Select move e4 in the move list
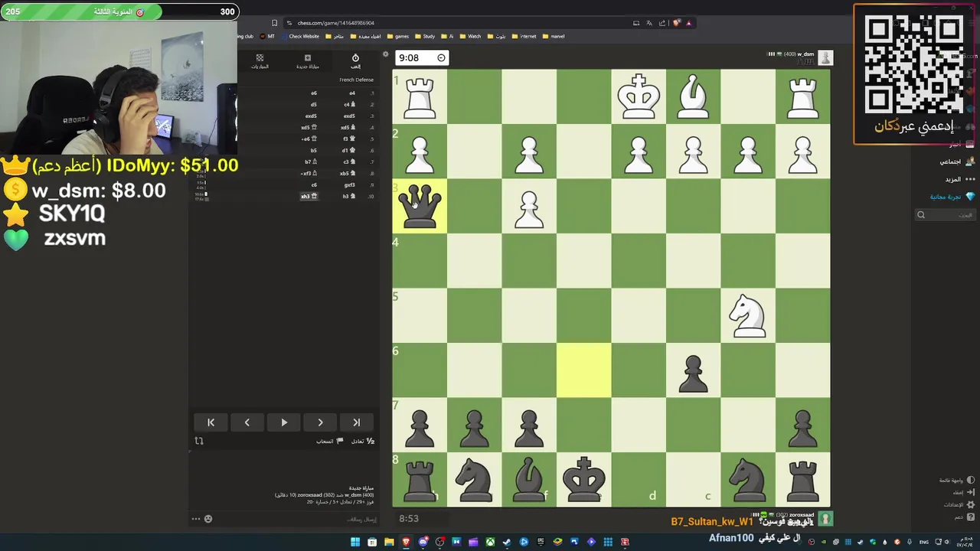 pos(352,93)
